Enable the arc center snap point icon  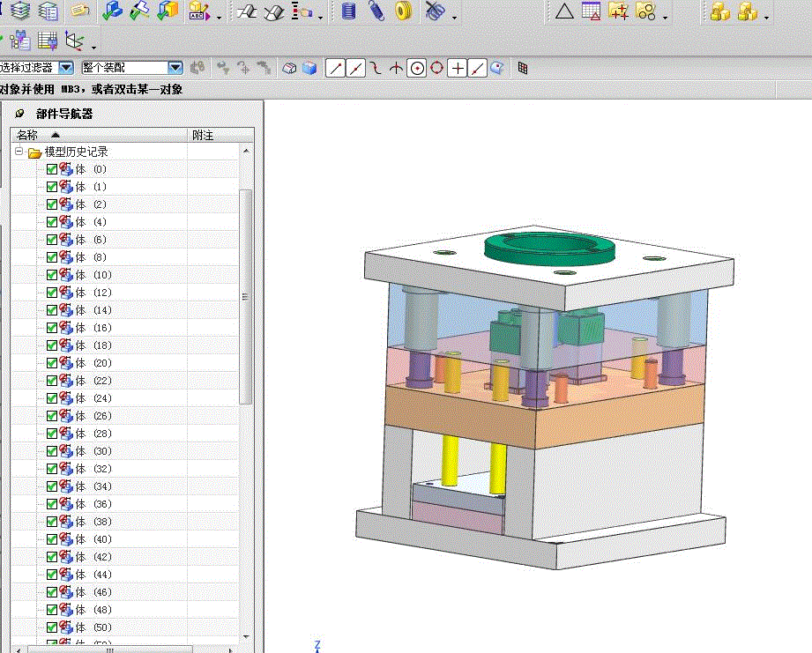417,68
